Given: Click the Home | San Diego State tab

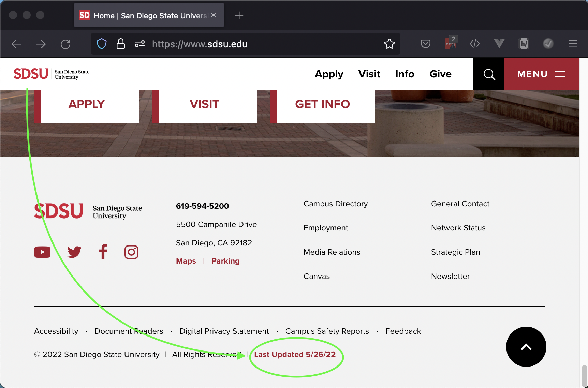Looking at the screenshot, I should [x=149, y=15].
